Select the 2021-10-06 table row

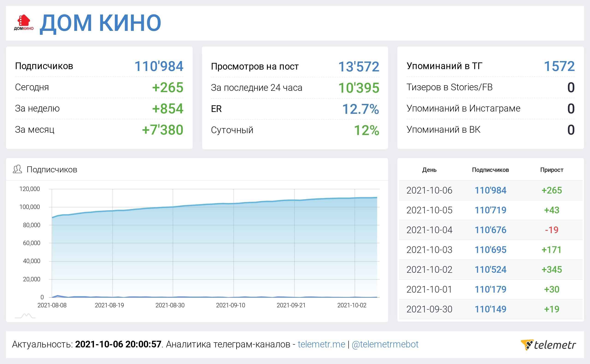point(429,191)
